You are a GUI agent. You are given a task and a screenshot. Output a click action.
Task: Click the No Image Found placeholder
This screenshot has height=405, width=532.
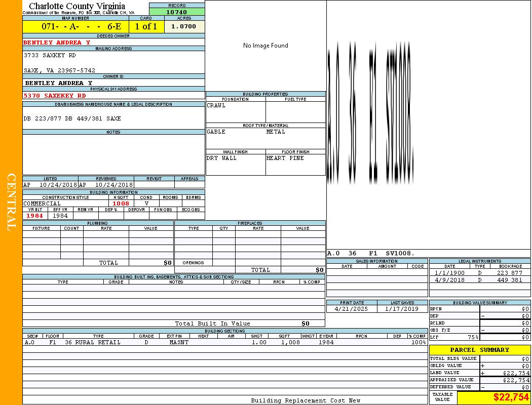pos(265,46)
